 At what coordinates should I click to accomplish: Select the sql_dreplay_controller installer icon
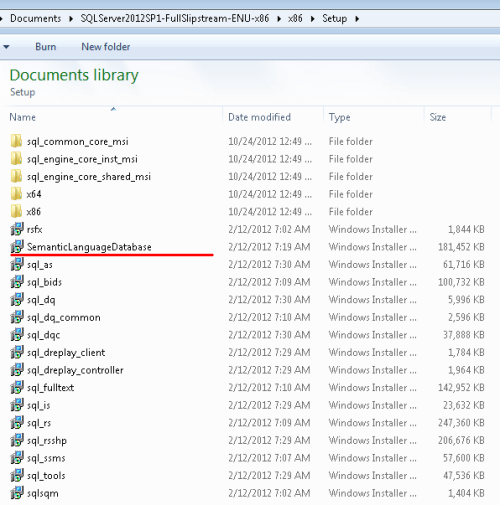[17, 370]
